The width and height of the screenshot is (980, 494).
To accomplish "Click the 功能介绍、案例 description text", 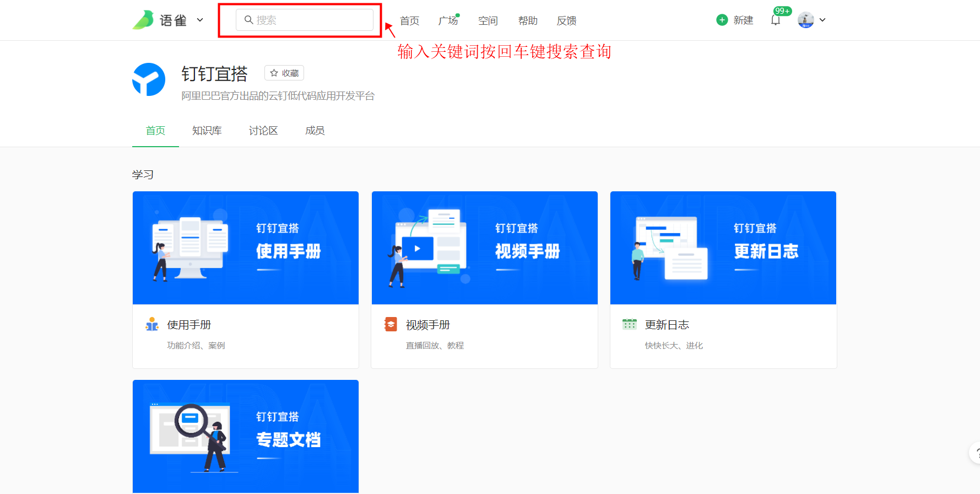I will [196, 345].
